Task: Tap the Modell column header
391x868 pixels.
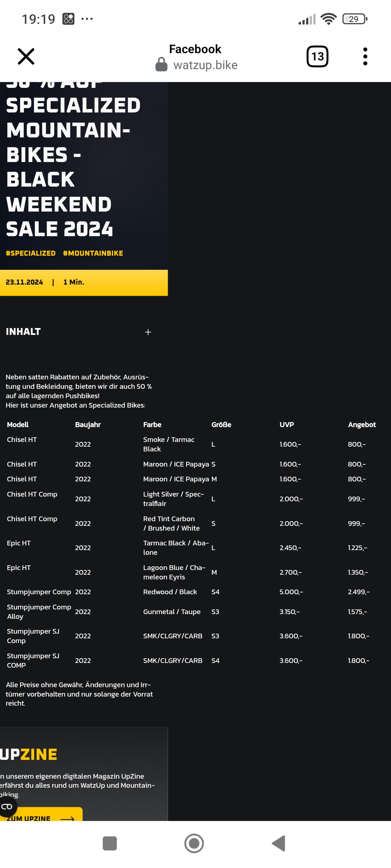Action: tap(18, 425)
